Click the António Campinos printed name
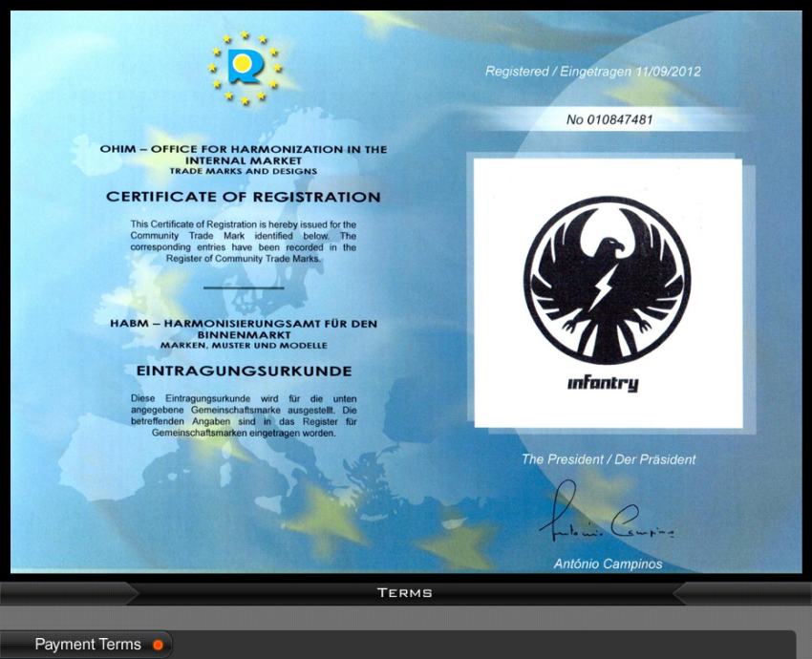Image resolution: width=812 pixels, height=659 pixels. point(608,563)
